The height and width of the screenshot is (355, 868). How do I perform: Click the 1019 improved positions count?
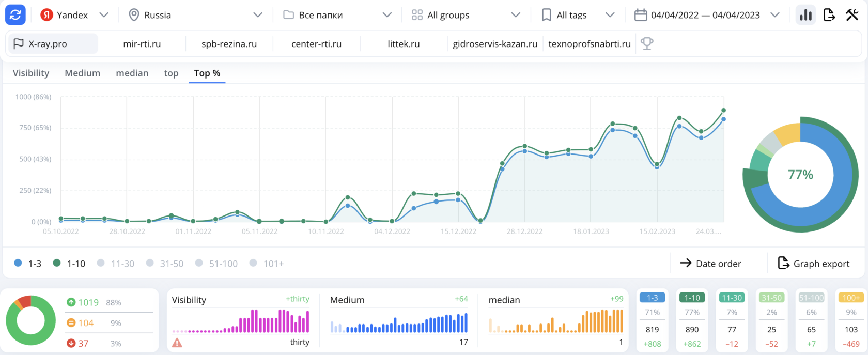pos(88,302)
